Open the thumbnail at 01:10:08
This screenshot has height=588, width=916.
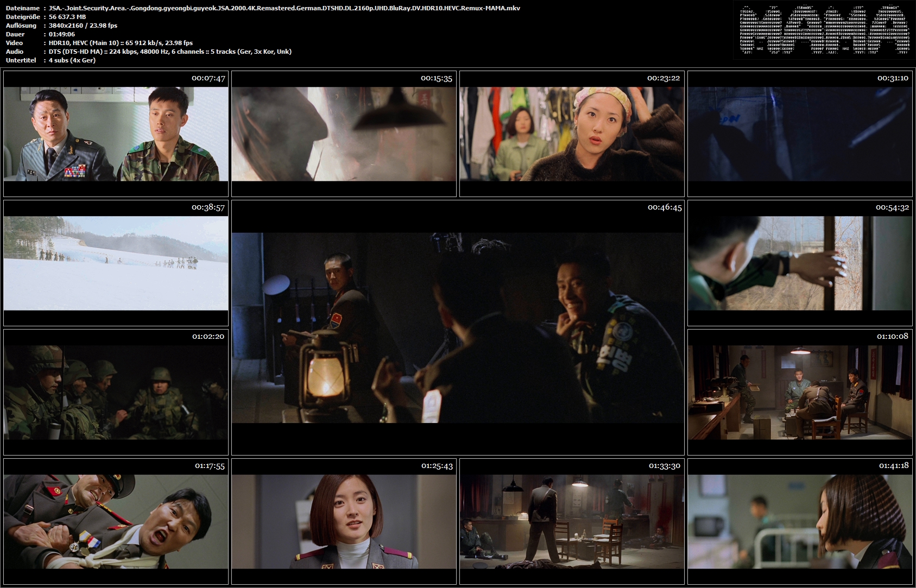800,392
